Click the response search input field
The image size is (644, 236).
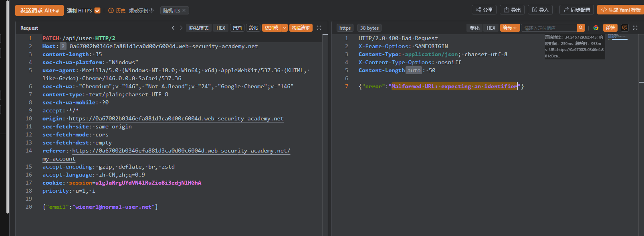(549, 28)
